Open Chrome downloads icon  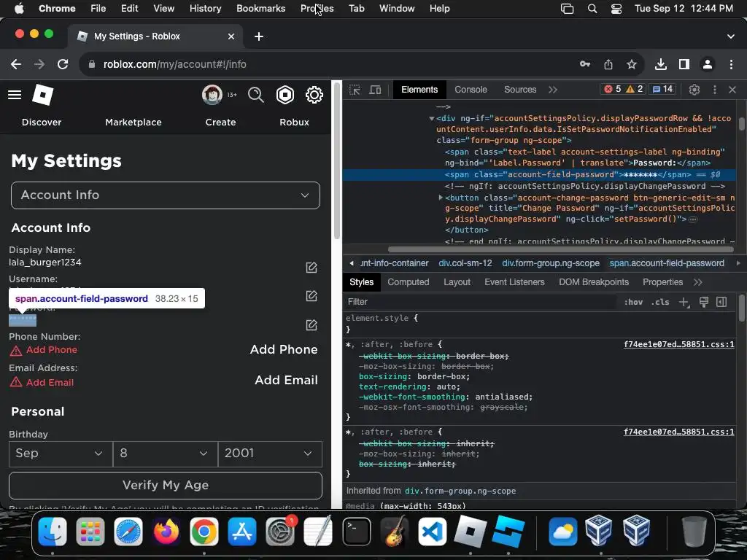pyautogui.click(x=661, y=64)
